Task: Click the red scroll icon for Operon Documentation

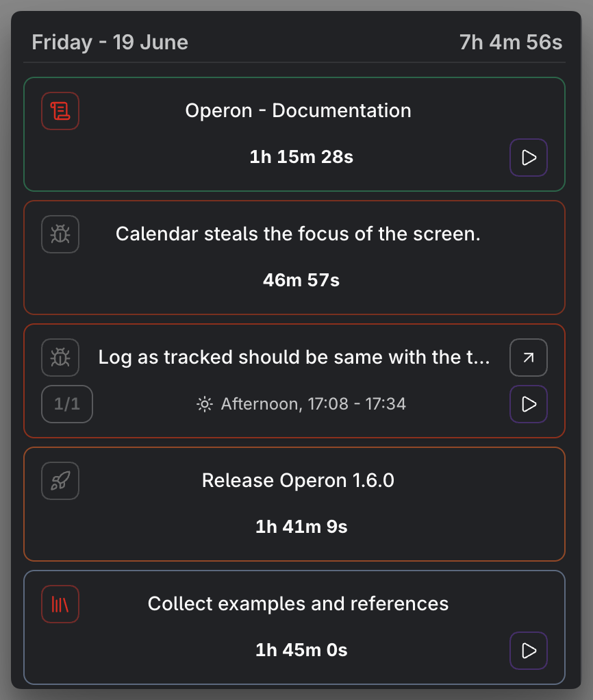Action: tap(60, 111)
